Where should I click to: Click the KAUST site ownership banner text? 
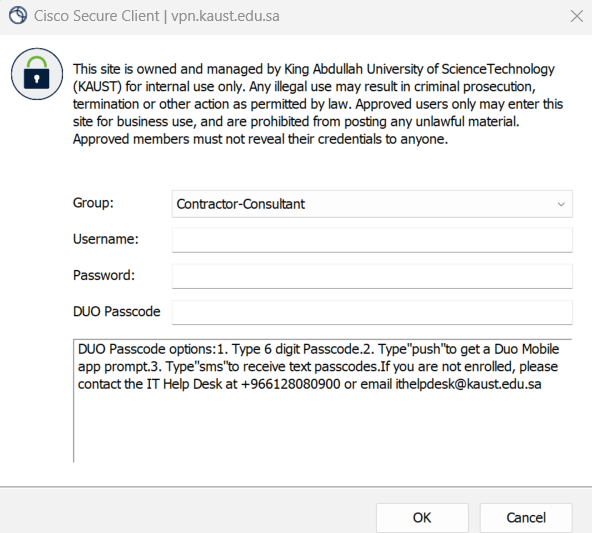click(x=318, y=104)
